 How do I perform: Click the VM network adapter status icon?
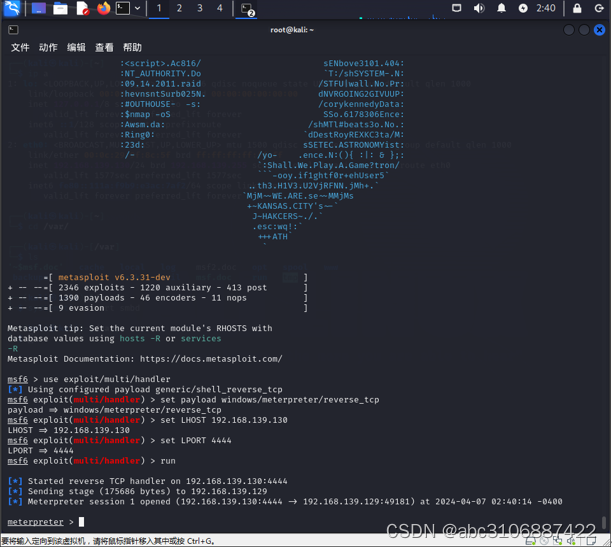pos(557,541)
